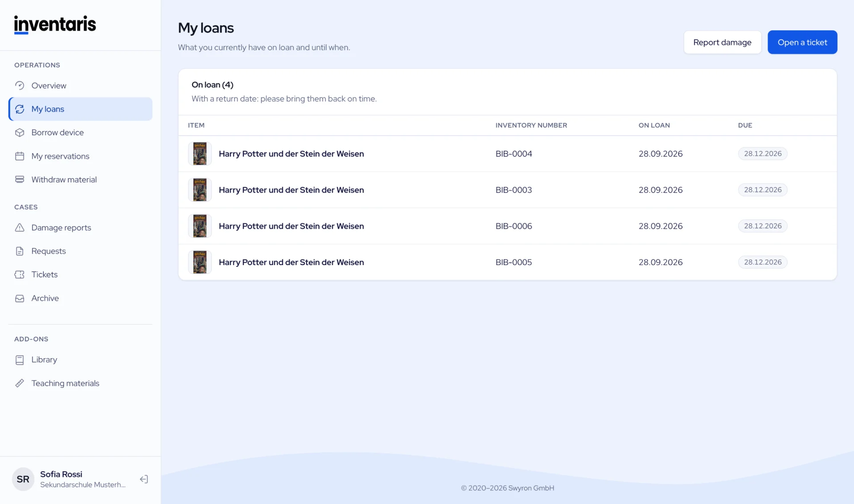Click the Overview gauge icon
The image size is (854, 504).
click(20, 85)
